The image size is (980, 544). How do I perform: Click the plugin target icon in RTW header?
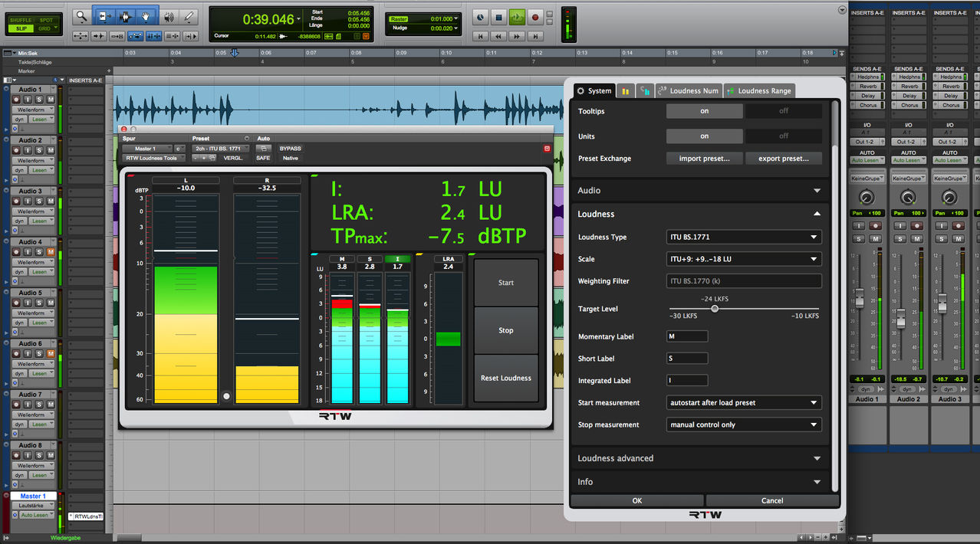pos(547,149)
